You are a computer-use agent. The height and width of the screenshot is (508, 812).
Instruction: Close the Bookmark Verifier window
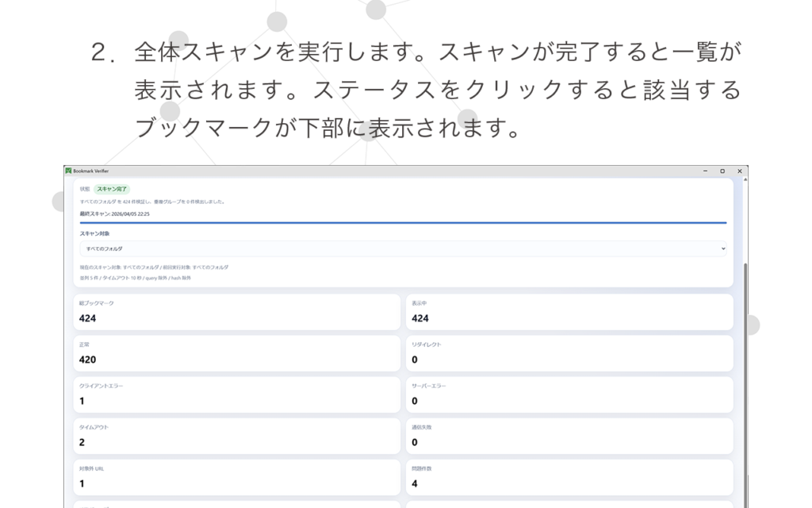pyautogui.click(x=739, y=171)
